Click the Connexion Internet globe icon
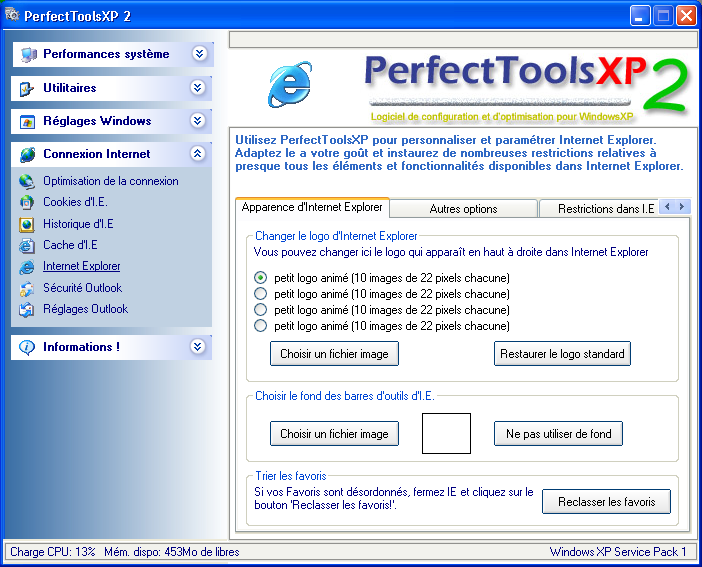The height and width of the screenshot is (567, 702). [28, 155]
